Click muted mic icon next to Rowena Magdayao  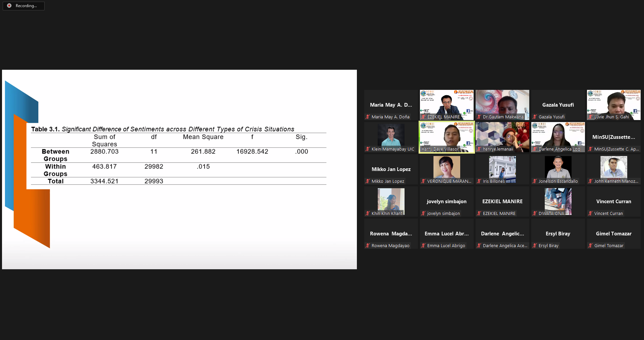point(368,246)
